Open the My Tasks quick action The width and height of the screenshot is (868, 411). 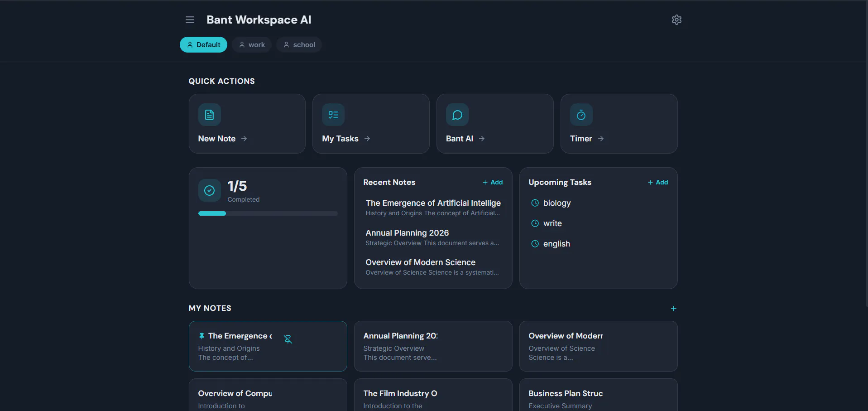point(371,124)
